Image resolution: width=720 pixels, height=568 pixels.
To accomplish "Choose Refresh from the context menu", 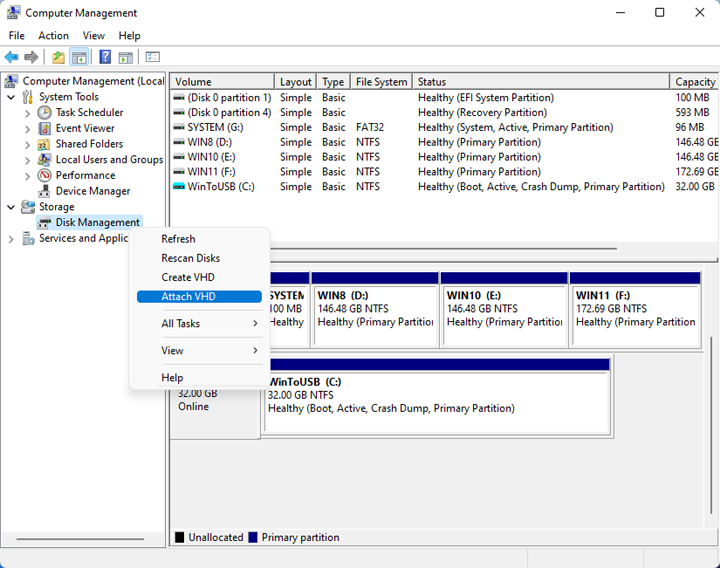I will pyautogui.click(x=199, y=239).
